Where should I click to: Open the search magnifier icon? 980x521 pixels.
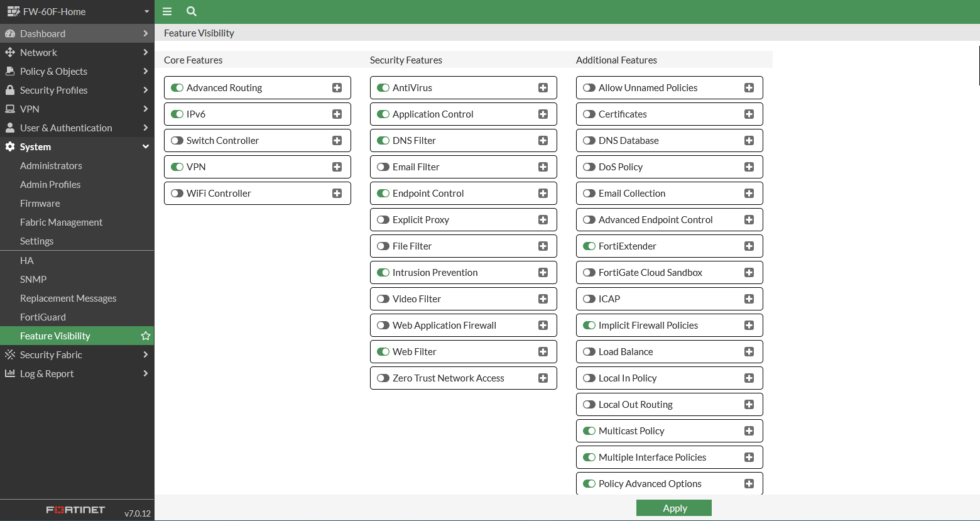click(192, 11)
